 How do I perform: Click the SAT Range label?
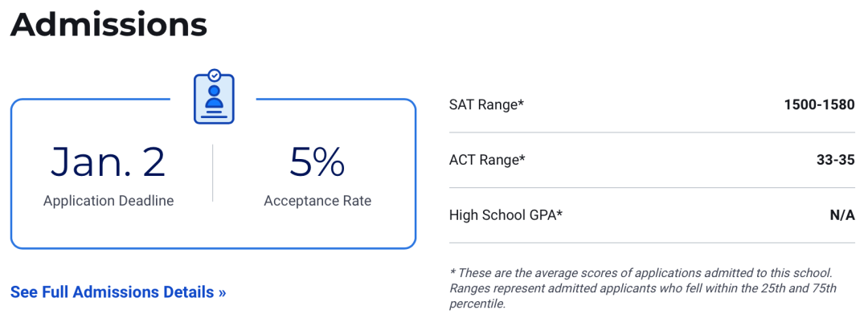pos(486,104)
